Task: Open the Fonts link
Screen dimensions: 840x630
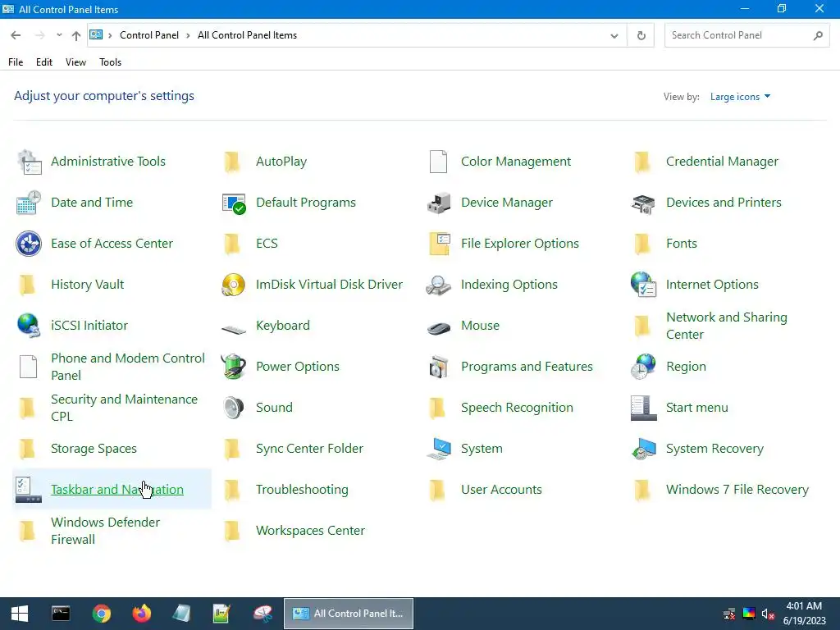Action: point(682,244)
